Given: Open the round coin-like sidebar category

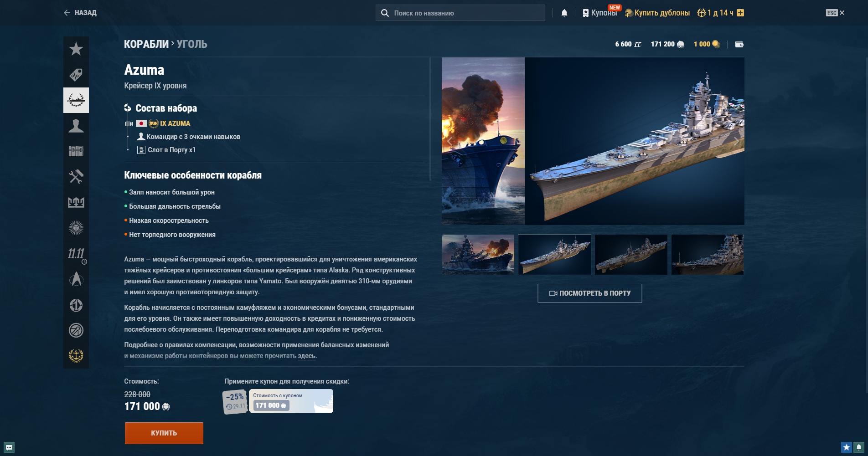Looking at the screenshot, I should (x=76, y=305).
